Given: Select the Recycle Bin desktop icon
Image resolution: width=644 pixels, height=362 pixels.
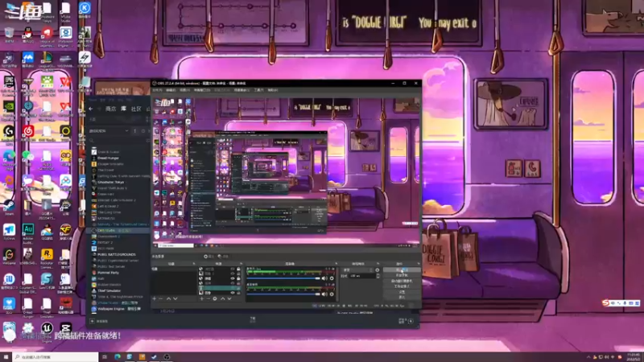Looking at the screenshot, I should coord(9,35).
